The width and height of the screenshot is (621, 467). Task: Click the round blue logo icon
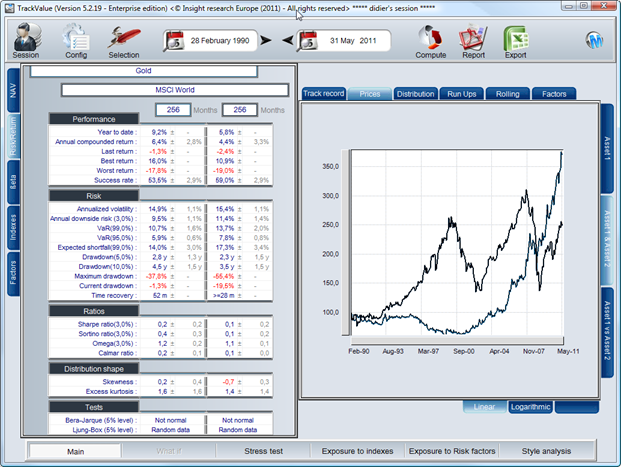coord(594,40)
